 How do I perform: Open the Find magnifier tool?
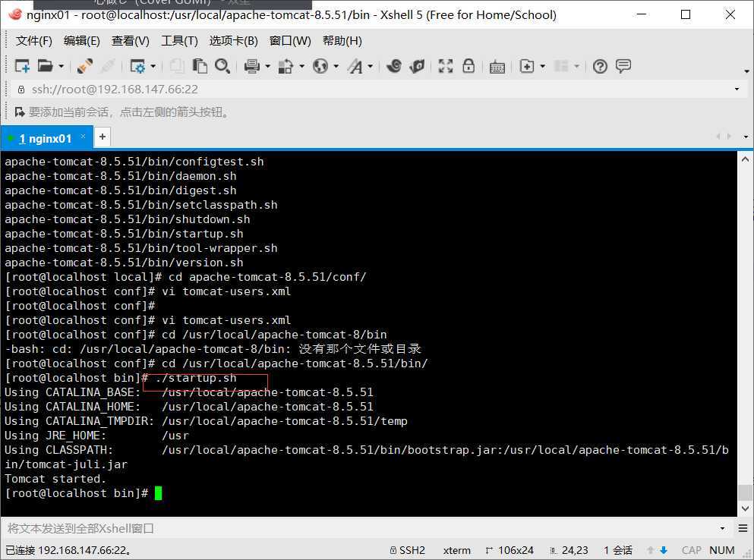point(222,67)
